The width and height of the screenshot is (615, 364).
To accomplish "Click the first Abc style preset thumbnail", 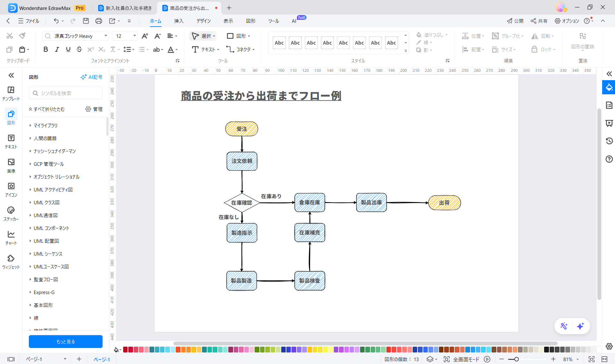I will tap(279, 43).
